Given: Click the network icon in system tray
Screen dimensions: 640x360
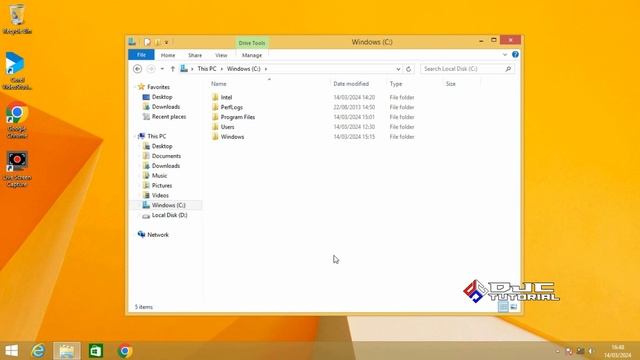Looking at the screenshot, I should pyautogui.click(x=580, y=351).
